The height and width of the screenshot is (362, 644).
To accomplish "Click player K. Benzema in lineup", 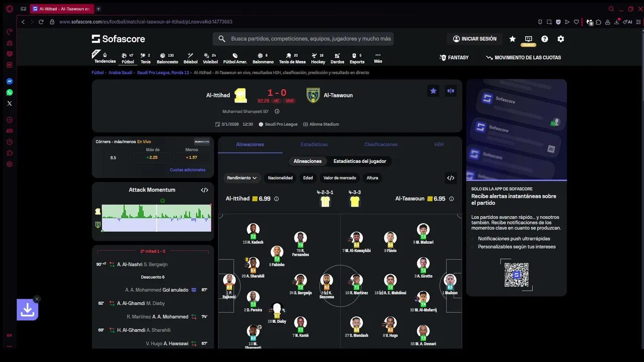I will [327, 285].
